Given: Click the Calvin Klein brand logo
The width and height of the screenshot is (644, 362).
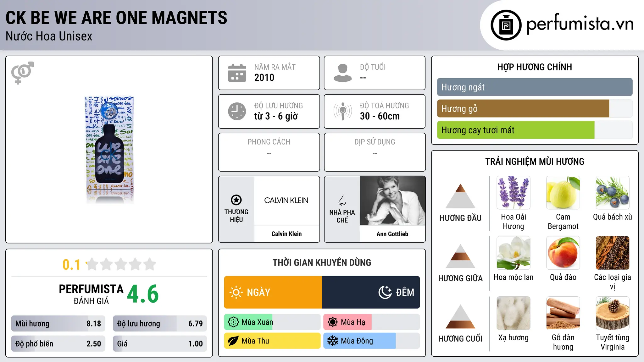Looking at the screenshot, I should coord(286,200).
